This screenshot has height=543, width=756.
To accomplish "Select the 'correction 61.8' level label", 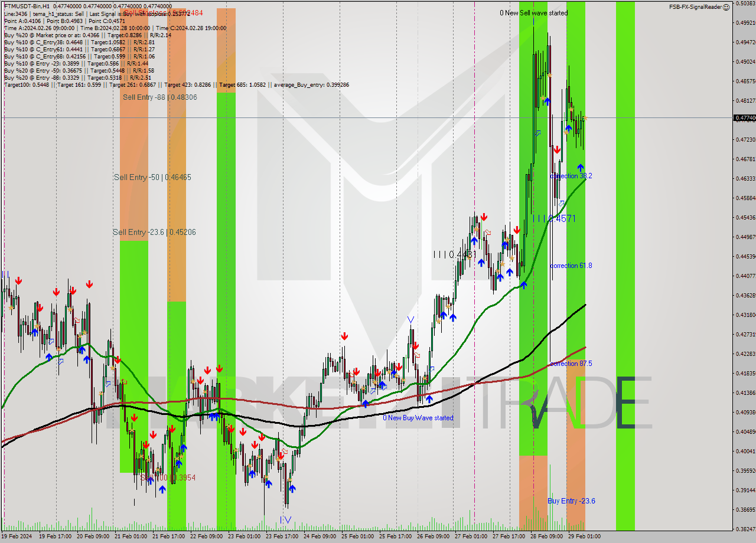I will click(571, 266).
